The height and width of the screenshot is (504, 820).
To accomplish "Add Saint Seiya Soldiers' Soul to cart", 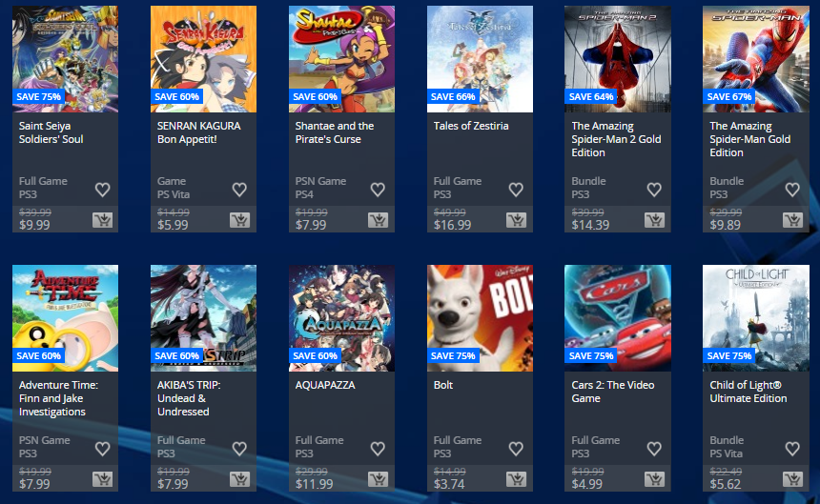I will click(x=103, y=220).
